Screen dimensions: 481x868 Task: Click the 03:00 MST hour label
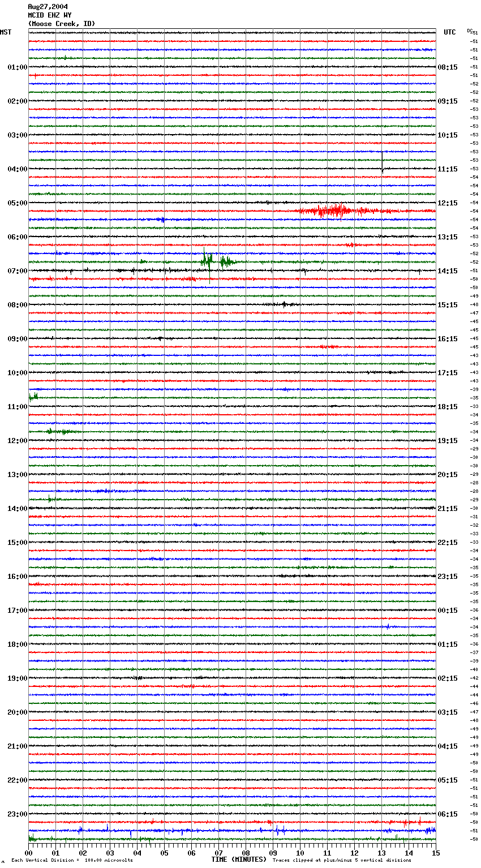click(18, 135)
